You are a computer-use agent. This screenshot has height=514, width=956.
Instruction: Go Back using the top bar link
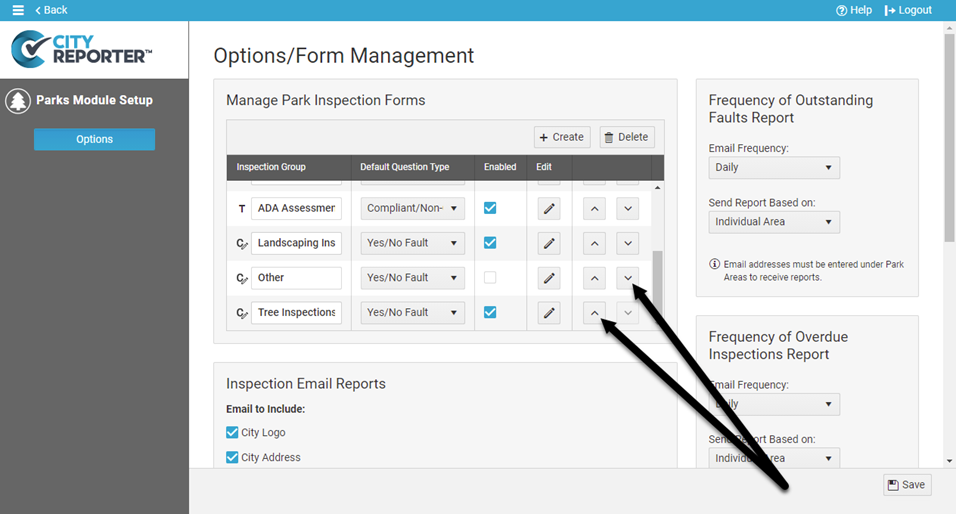point(51,10)
